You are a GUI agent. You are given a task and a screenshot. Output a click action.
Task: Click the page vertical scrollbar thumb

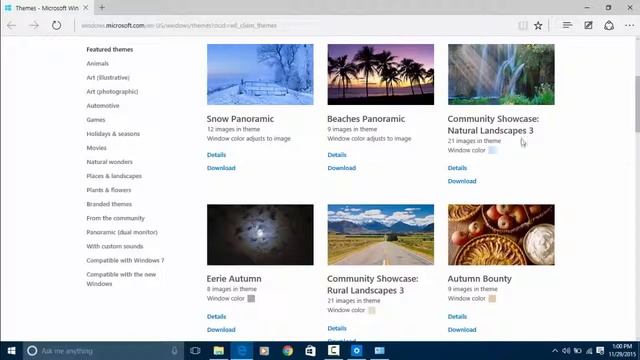638,104
